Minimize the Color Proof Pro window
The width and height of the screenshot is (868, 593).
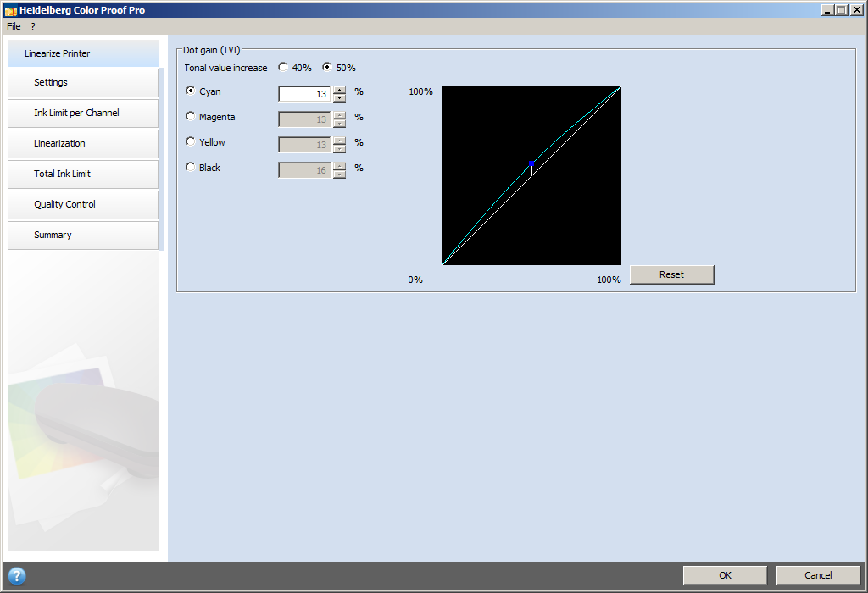pos(828,10)
